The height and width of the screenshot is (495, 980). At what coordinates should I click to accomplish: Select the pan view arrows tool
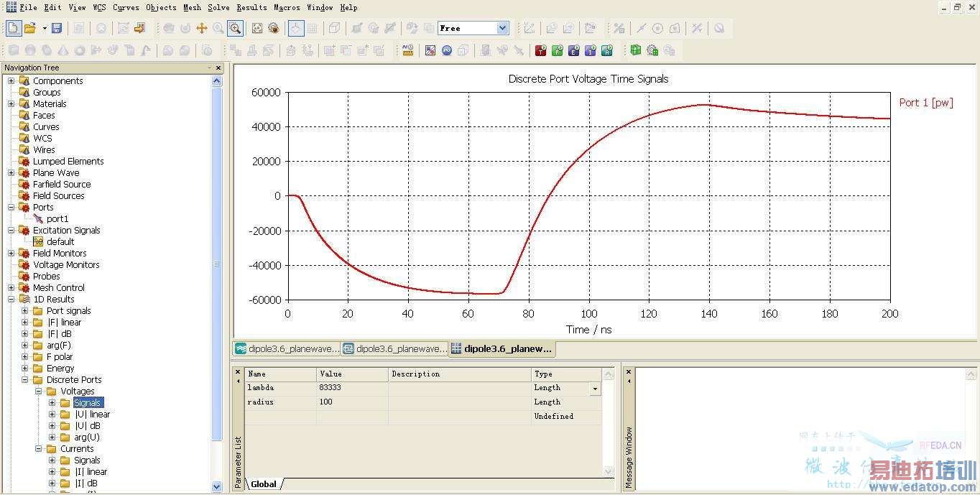pos(202,28)
